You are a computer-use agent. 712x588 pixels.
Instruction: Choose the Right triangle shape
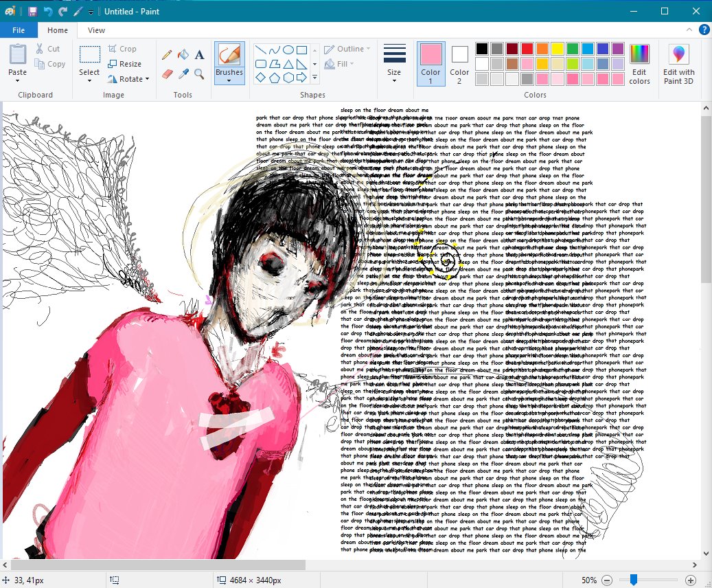301,64
